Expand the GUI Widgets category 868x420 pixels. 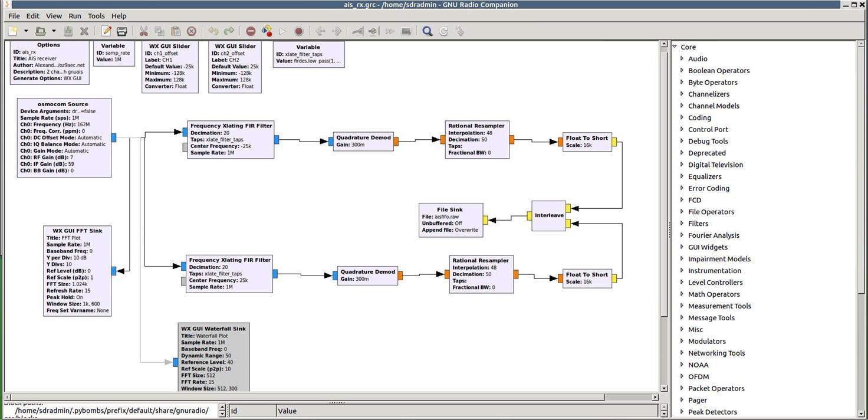tap(682, 247)
